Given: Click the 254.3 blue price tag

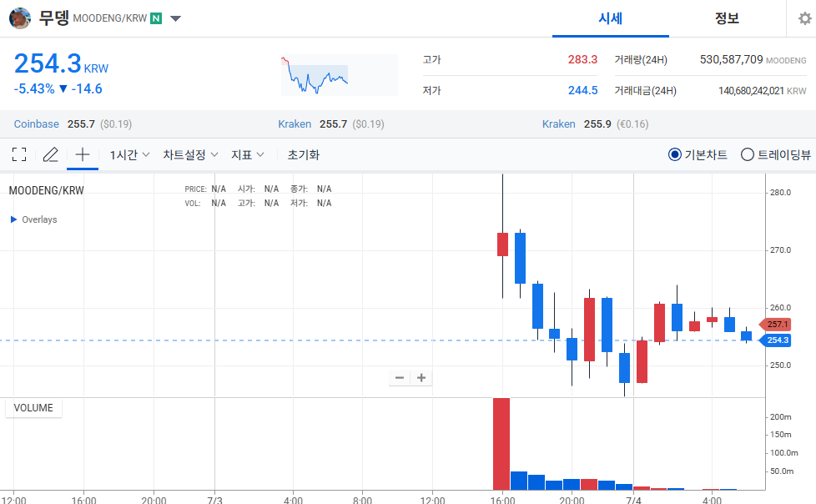Looking at the screenshot, I should pyautogui.click(x=776, y=340).
